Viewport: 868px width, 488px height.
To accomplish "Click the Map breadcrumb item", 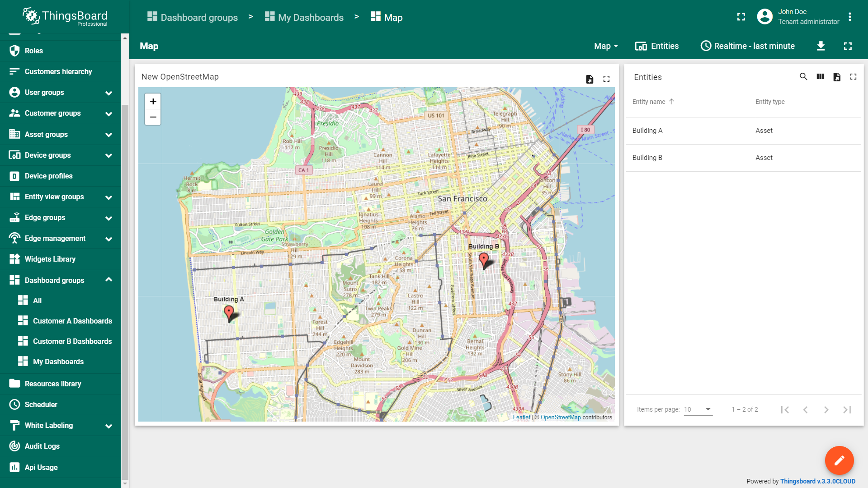I will point(387,17).
